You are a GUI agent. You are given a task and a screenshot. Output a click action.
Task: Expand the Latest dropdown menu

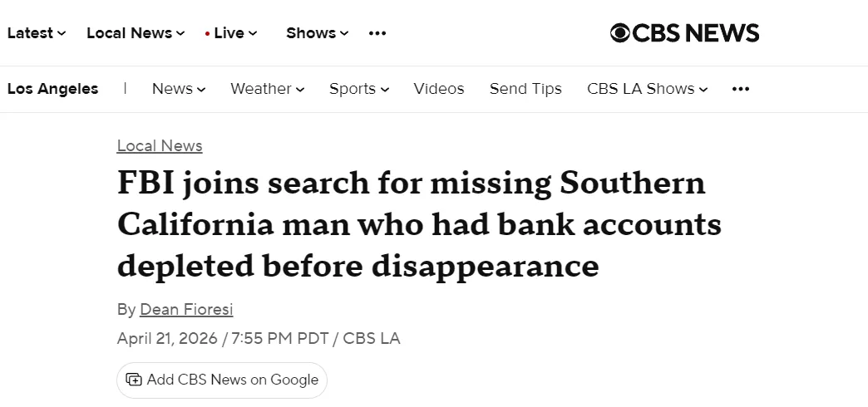36,33
